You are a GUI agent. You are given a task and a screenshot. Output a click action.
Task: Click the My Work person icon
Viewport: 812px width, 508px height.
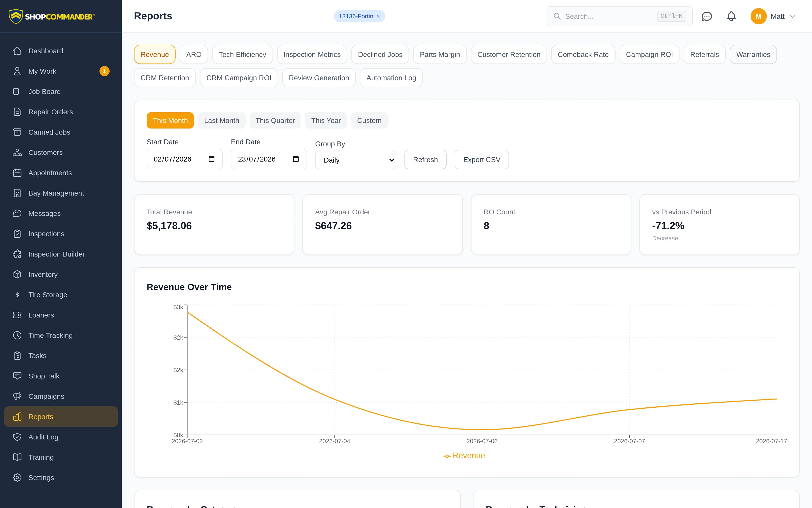pyautogui.click(x=17, y=71)
